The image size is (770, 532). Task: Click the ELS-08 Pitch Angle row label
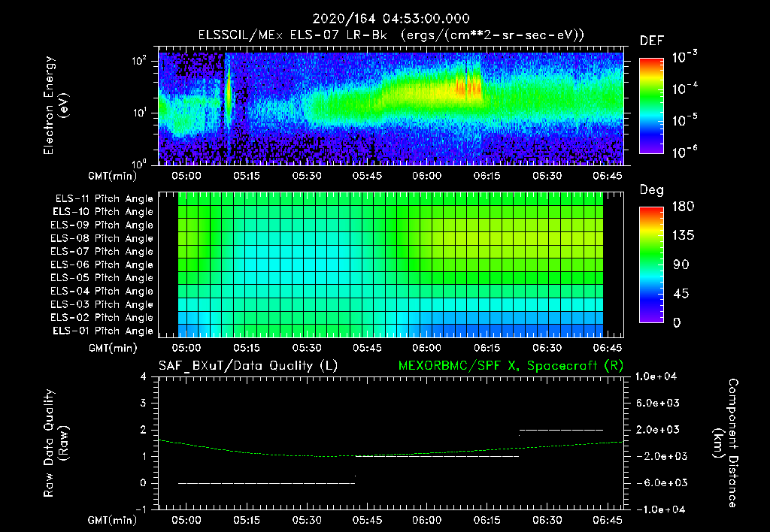point(102,238)
